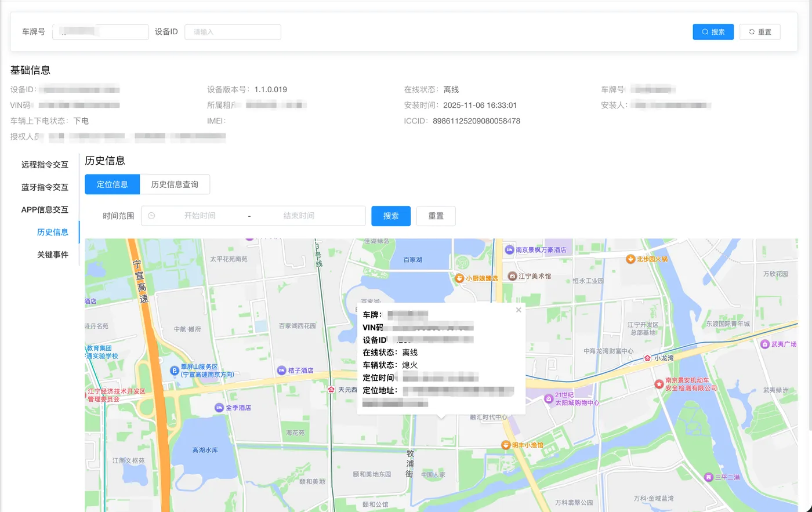812x512 pixels.
Task: Click the 颐和美地东园 map label
Action: (372, 474)
